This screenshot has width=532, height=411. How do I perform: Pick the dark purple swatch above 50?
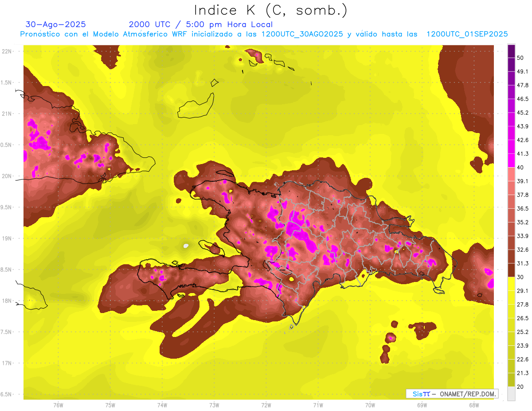pos(511,51)
